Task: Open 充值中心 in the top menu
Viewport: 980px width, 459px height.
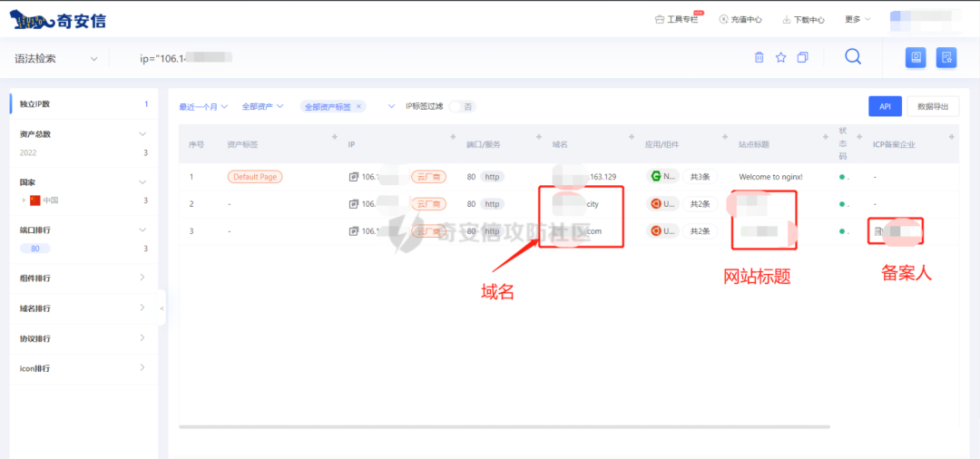Action: (x=740, y=19)
